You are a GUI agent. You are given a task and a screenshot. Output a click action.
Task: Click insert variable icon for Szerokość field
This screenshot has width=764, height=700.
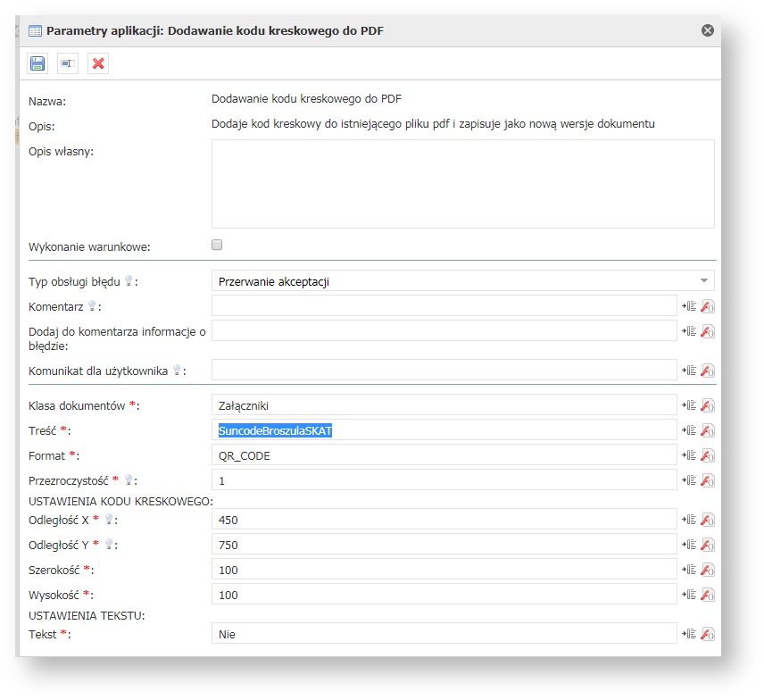tap(689, 570)
